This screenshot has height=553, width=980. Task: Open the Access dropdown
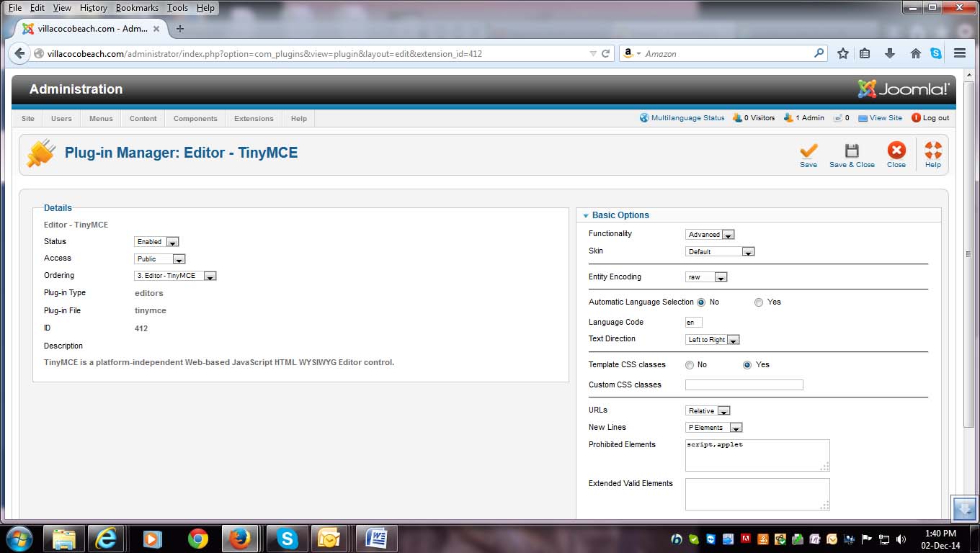[x=160, y=259]
